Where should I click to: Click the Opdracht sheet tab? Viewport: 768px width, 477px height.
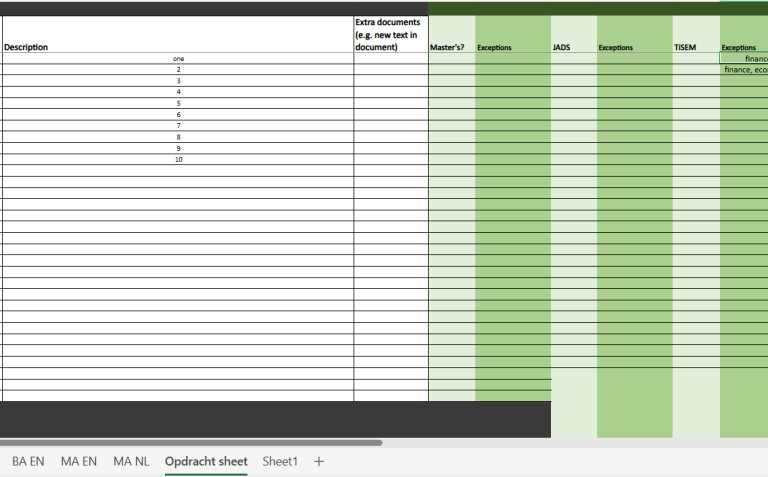click(x=206, y=461)
